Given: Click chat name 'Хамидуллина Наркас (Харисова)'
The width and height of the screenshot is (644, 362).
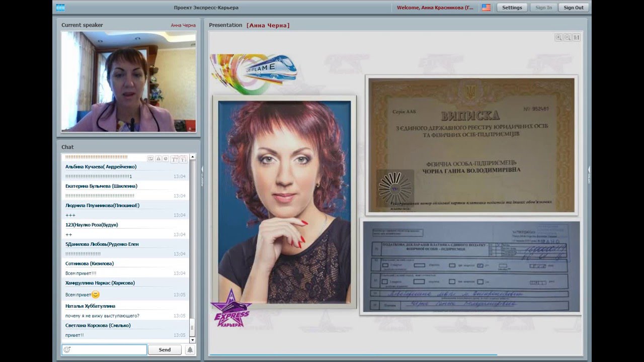Looking at the screenshot, I should coord(100,283).
